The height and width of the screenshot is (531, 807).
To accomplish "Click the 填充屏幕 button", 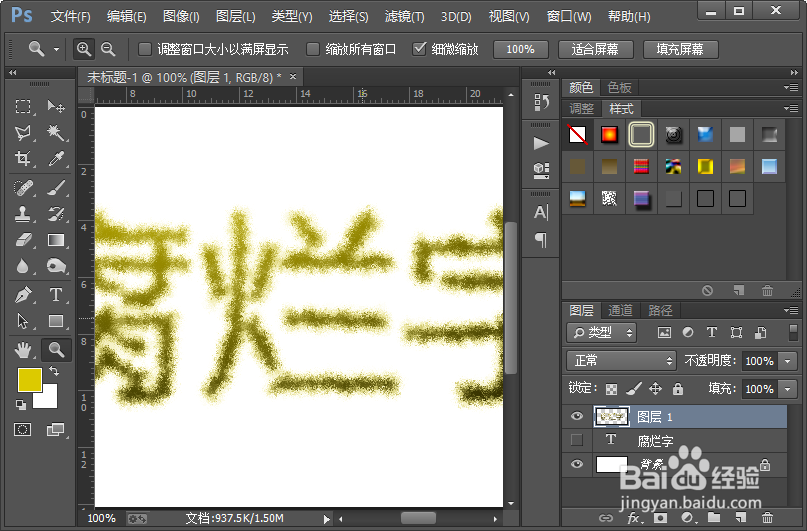I will 680,49.
